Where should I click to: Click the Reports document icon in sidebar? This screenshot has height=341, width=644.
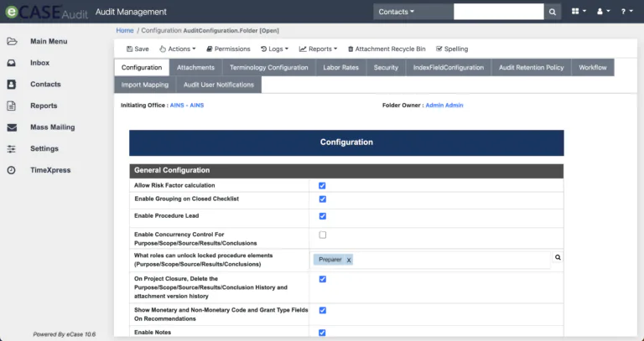[12, 106]
